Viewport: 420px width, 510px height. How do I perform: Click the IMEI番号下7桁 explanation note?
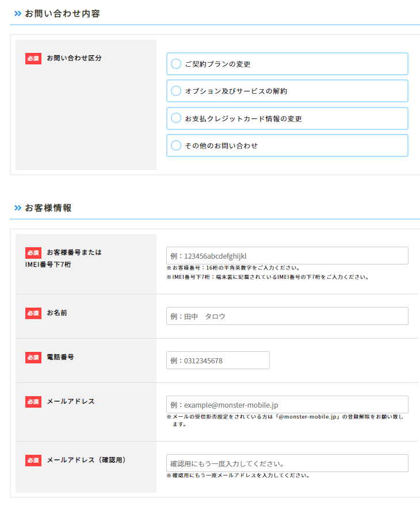pos(267,277)
